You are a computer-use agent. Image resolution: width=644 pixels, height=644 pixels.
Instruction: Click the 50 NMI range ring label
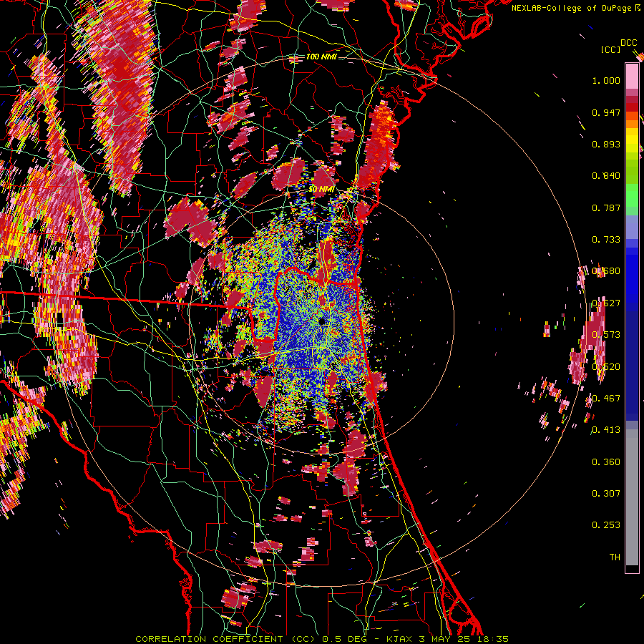click(x=321, y=189)
